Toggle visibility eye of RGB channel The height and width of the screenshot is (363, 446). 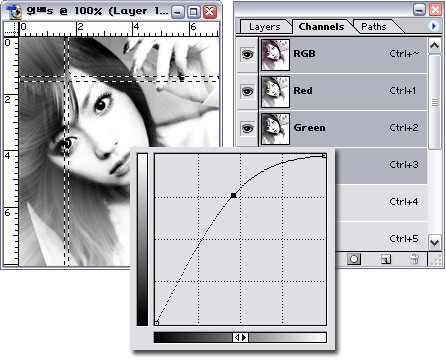(x=247, y=54)
